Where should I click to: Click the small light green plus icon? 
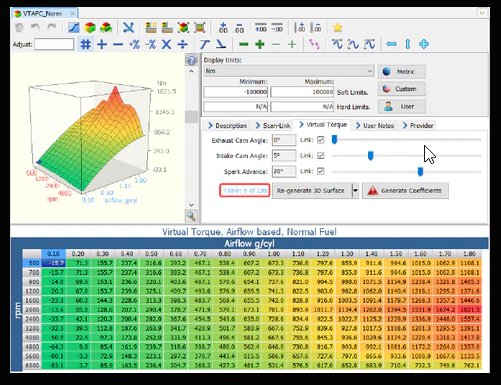pos(292,44)
